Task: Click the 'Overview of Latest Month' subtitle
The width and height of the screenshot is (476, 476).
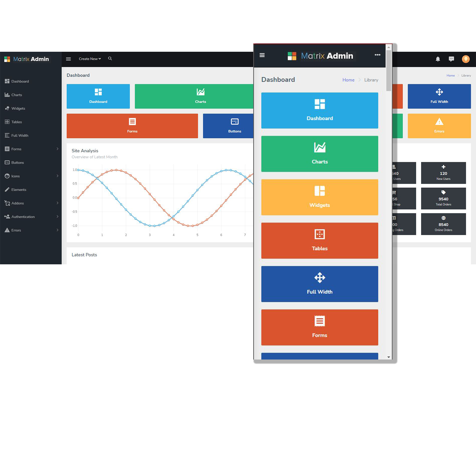Action: pyautogui.click(x=95, y=157)
